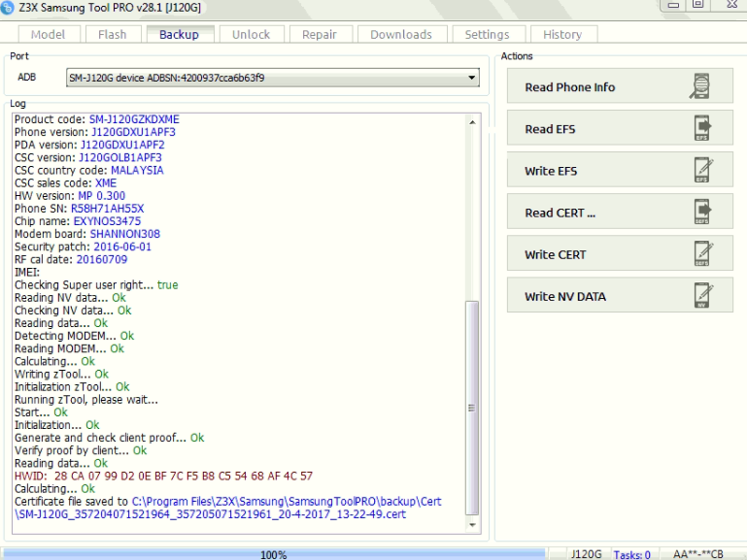Screen dimensions: 747x560
Task: Click PDA version J120GDXU1APF2
Action: coord(122,145)
